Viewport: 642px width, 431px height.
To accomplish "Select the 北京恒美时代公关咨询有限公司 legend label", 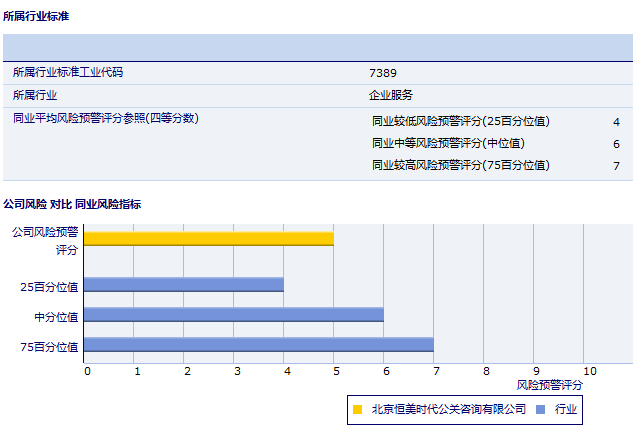I will click(448, 408).
